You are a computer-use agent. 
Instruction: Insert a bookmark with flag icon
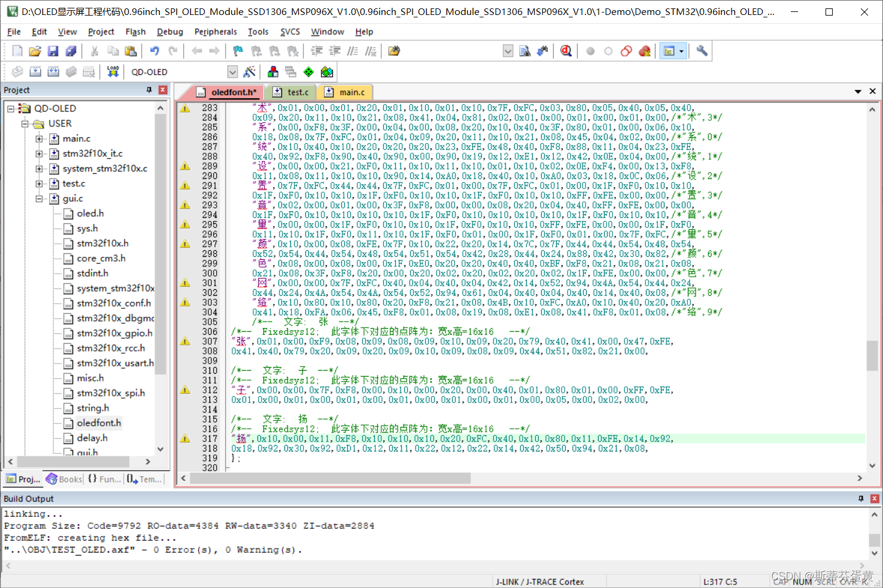238,51
